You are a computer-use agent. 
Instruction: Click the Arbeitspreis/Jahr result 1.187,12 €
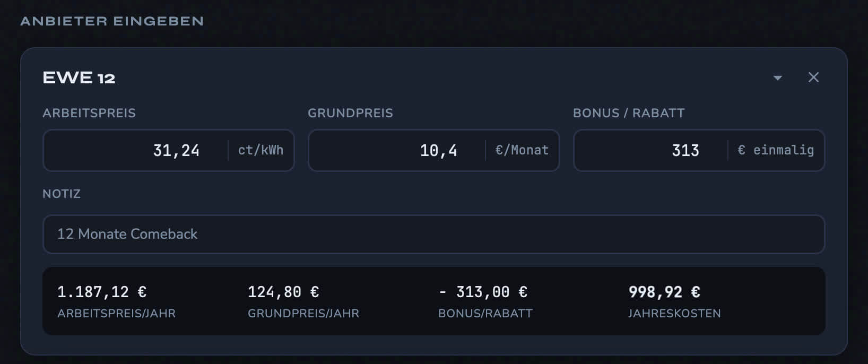pos(102,292)
